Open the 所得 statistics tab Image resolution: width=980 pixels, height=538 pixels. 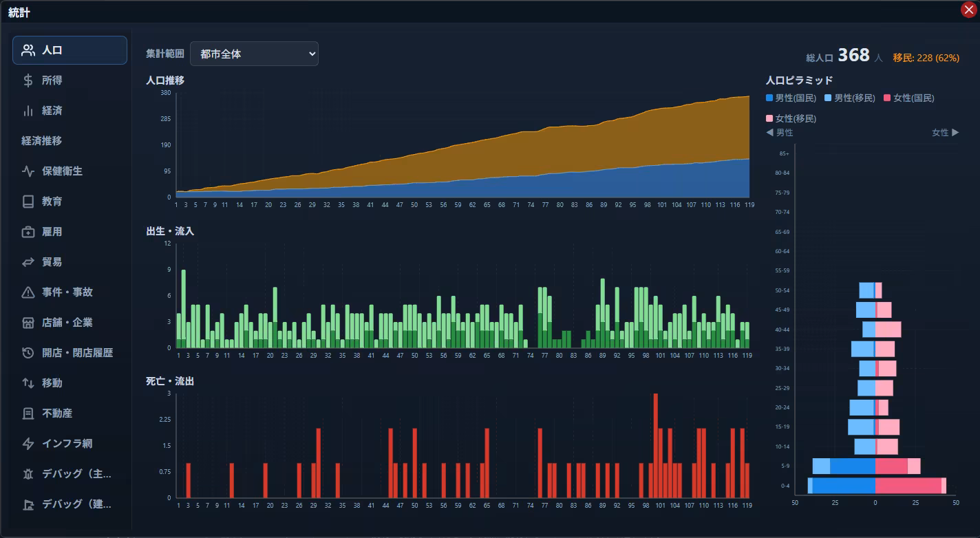tap(70, 80)
